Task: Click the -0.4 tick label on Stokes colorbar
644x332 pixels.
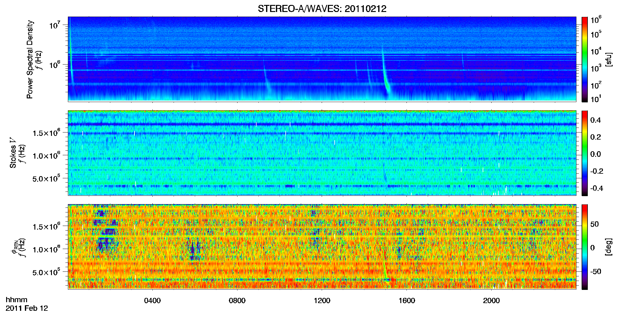Action: 597,188
